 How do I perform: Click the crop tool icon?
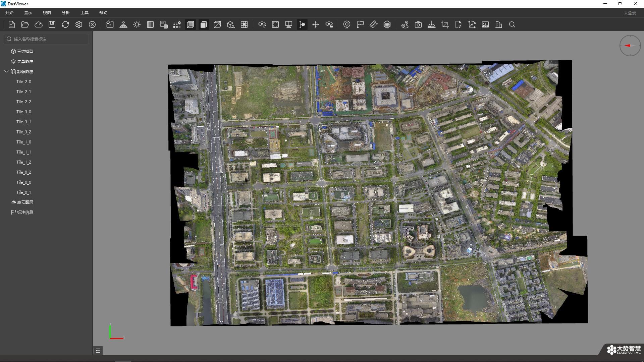(445, 24)
